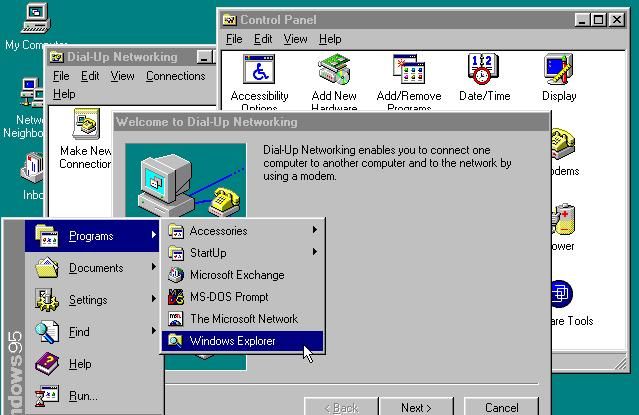
Task: Click Cancel in the Dial-Up Networking wizard
Action: (502, 407)
